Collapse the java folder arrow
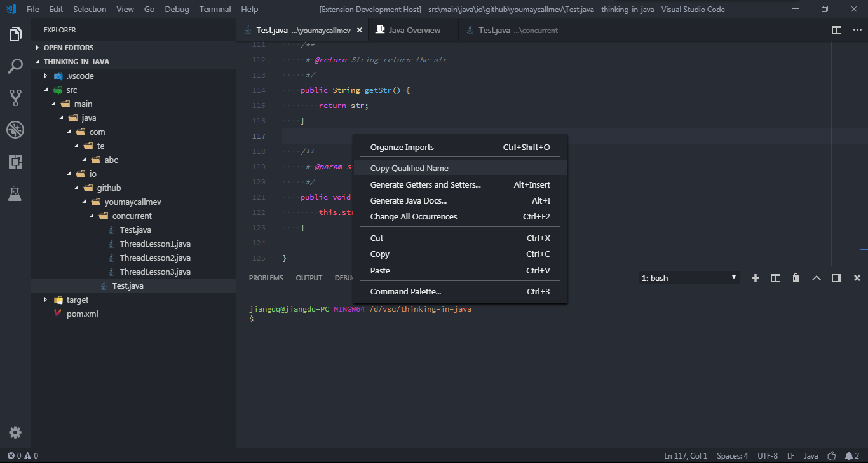The height and width of the screenshot is (463, 868). (61, 118)
